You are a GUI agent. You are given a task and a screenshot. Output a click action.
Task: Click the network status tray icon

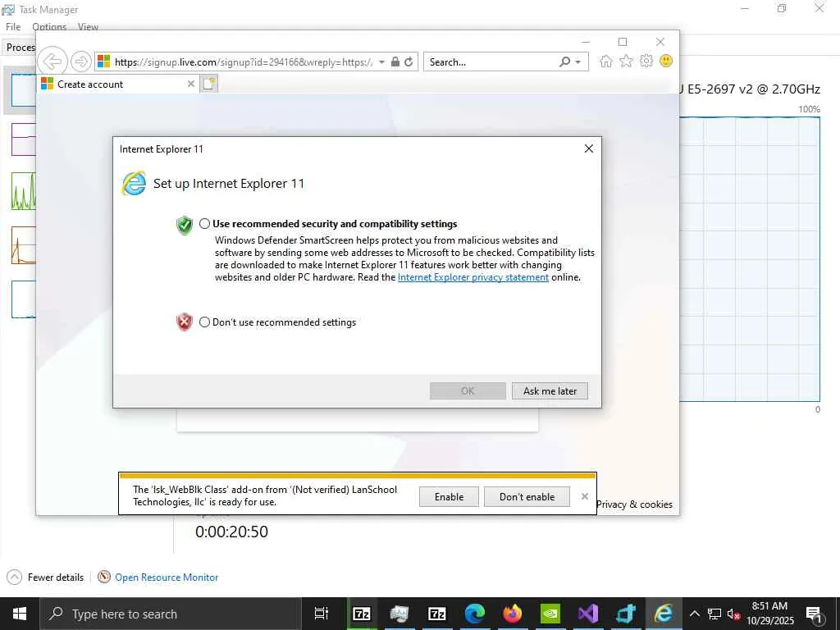point(714,614)
